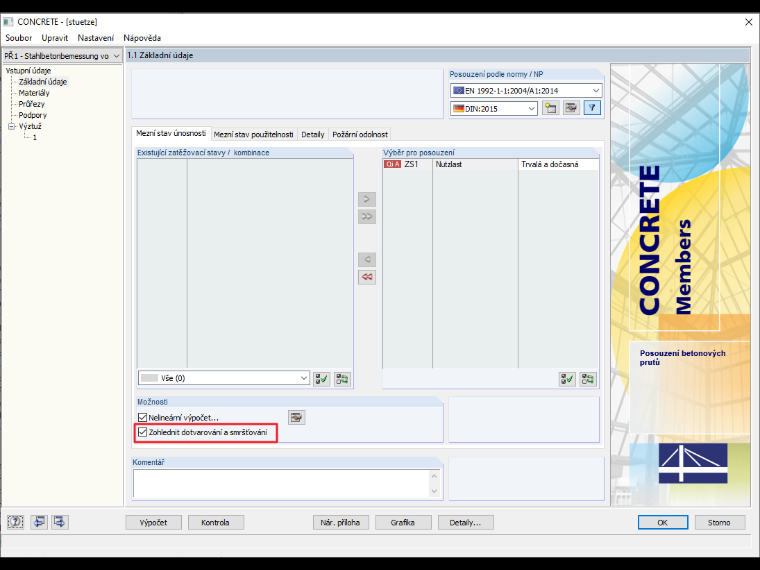Open the Nápověda menu
Screen dimensions: 760x570
point(142,38)
